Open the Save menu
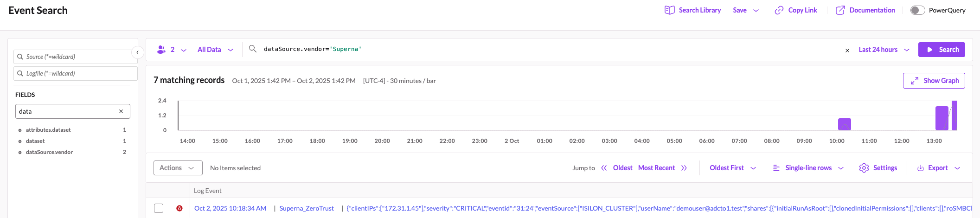Screen dimensions: 980x218 (745, 10)
